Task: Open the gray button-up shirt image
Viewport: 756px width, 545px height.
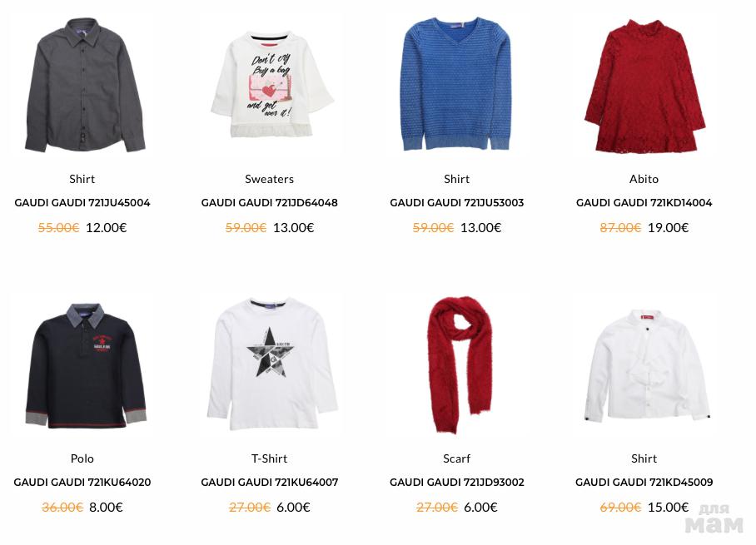Action: click(84, 85)
